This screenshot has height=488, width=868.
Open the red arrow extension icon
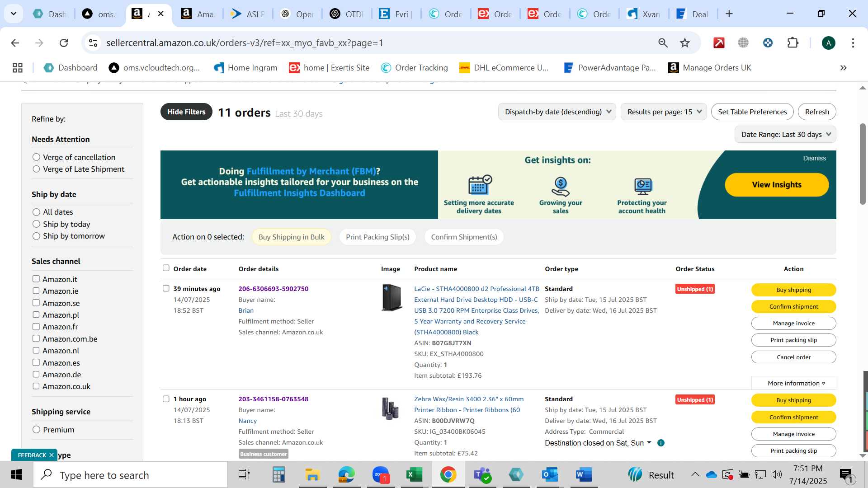(x=719, y=43)
